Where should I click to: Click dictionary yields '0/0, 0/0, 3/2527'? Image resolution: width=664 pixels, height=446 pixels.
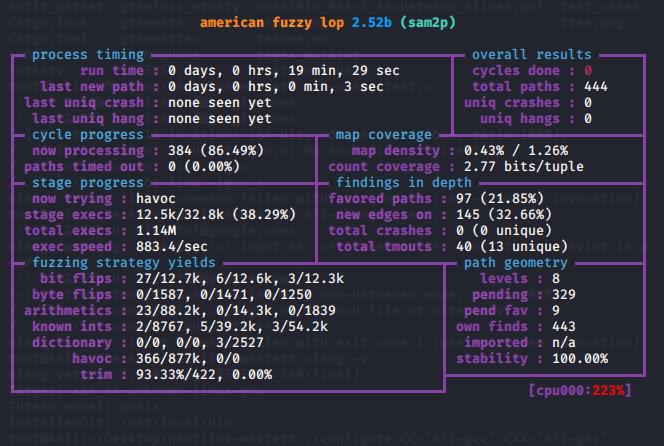click(200, 343)
